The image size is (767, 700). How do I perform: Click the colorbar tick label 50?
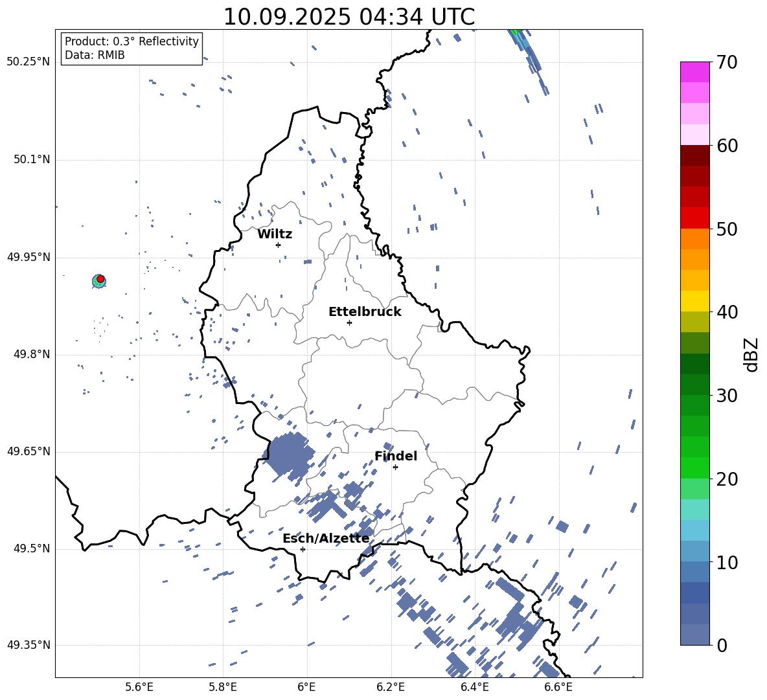727,229
